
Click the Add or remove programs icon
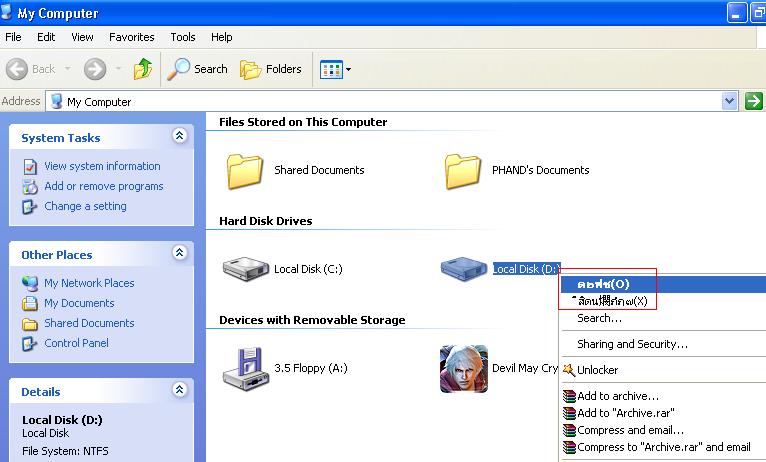[30, 187]
